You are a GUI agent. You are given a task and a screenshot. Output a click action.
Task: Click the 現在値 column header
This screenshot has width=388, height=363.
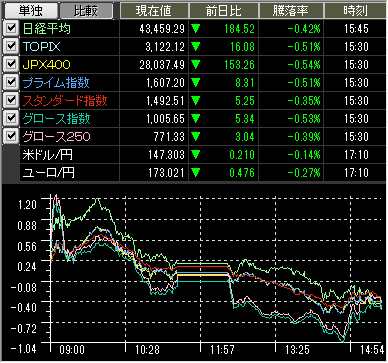click(154, 11)
